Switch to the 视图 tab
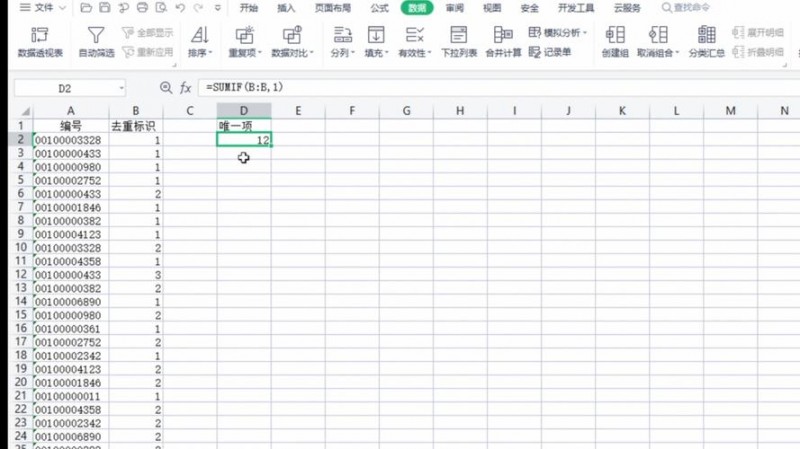 [x=492, y=8]
